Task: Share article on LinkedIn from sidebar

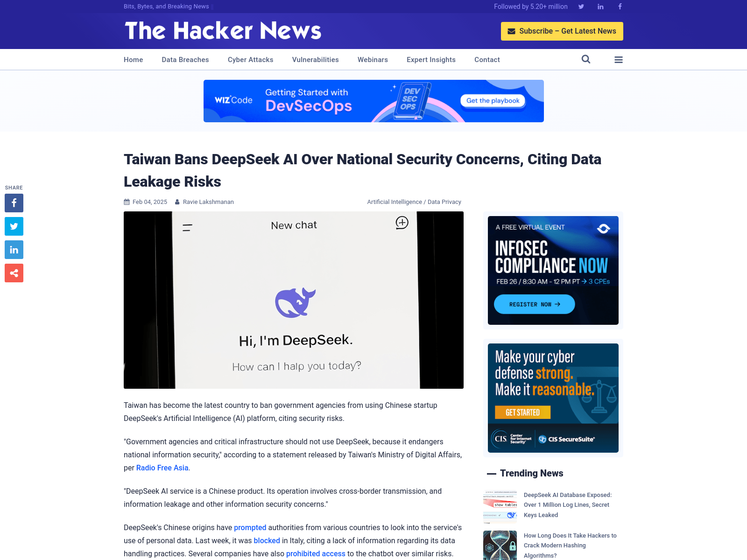Action: click(14, 250)
